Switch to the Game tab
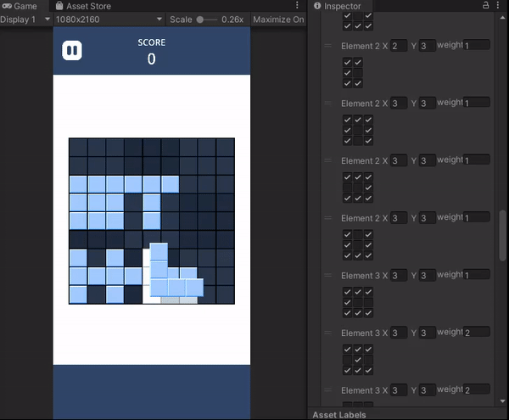This screenshot has height=420, width=509. tap(20, 6)
